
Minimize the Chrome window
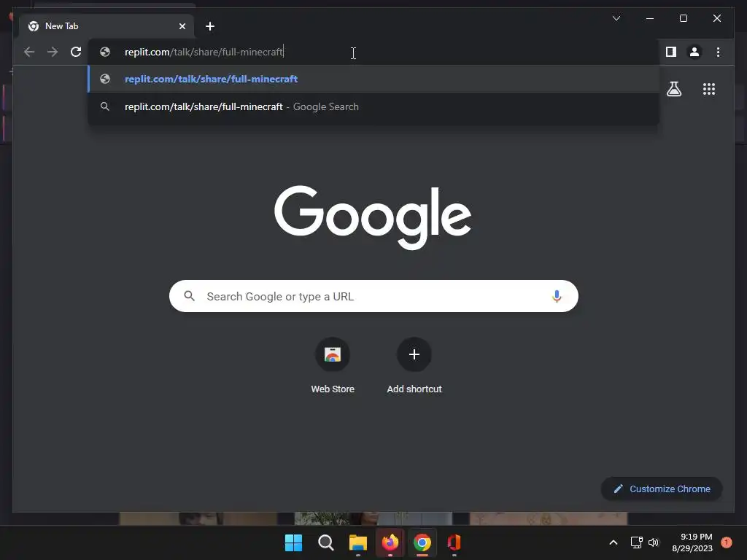(650, 18)
